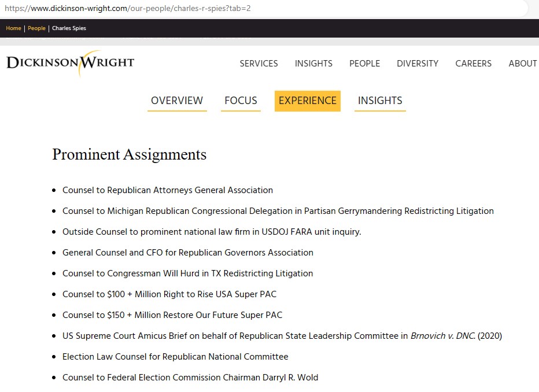
Task: Click the Restore Our Future Super PAC item
Action: coord(172,315)
